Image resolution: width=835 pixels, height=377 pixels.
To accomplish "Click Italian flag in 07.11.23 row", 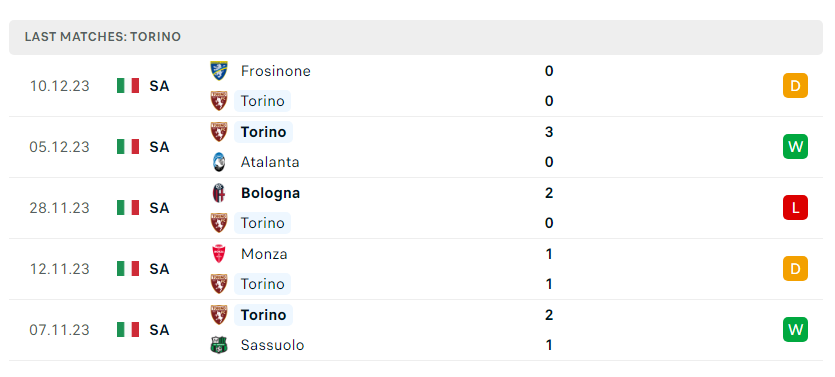I will [x=128, y=330].
